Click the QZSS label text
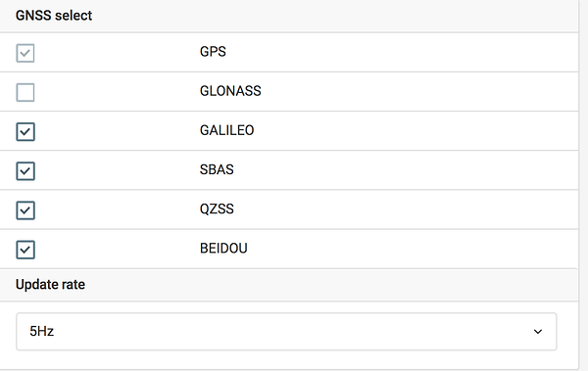588x371 pixels. [x=217, y=209]
